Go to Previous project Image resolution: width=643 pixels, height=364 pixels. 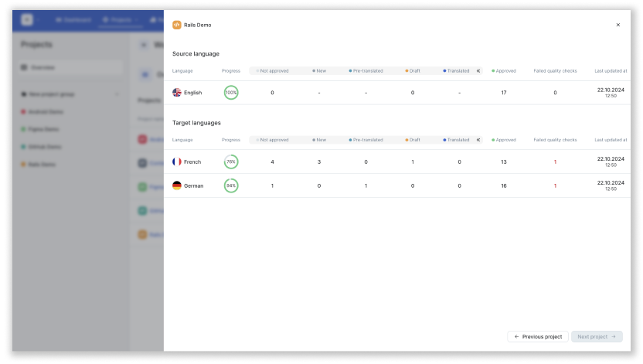(x=538, y=336)
